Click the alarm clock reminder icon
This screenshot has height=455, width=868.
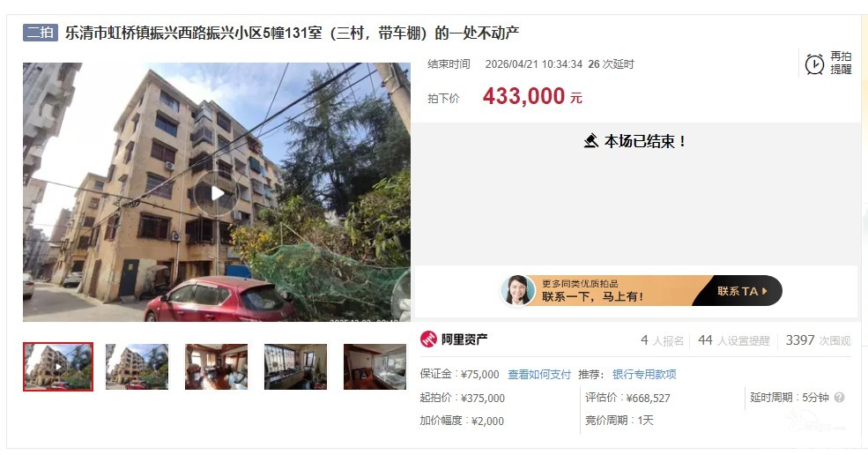click(x=814, y=64)
